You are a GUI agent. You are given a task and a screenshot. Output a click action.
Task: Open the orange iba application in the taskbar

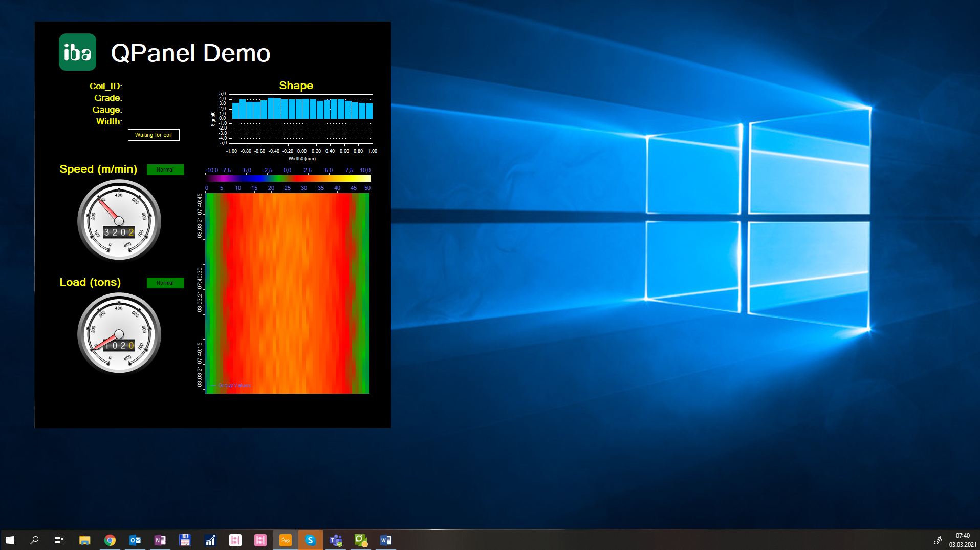pyautogui.click(x=286, y=540)
